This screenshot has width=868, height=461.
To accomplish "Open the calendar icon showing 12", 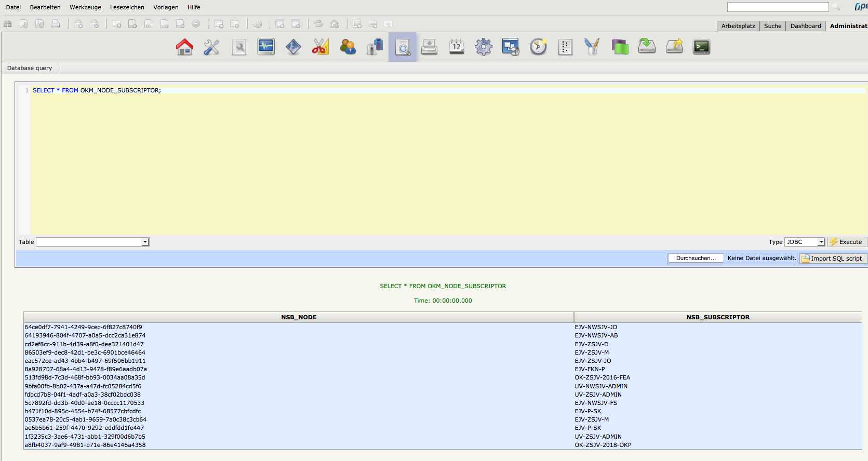I will click(x=457, y=47).
